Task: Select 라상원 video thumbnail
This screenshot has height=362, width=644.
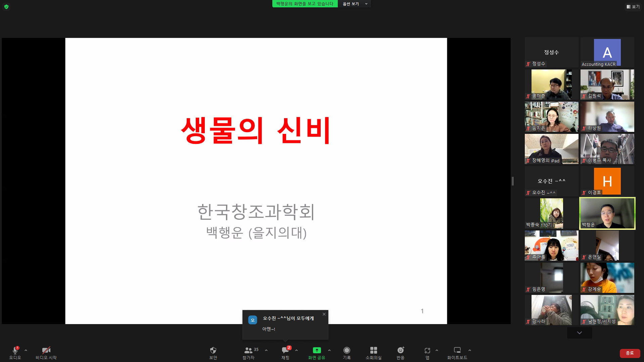Action: tap(607, 117)
